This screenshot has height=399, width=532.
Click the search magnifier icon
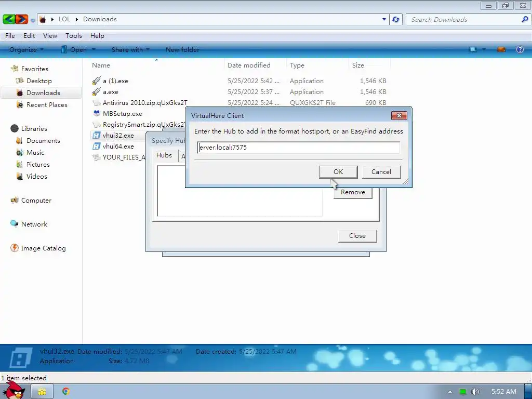[525, 19]
